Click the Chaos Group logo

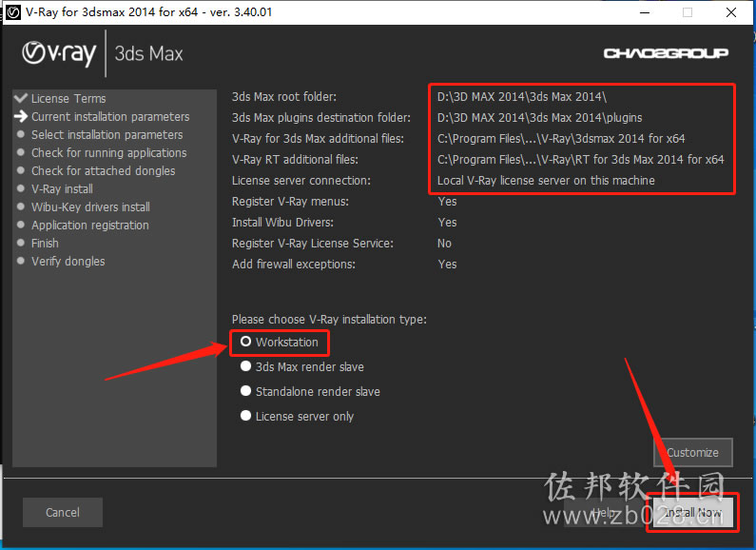pyautogui.click(x=666, y=53)
